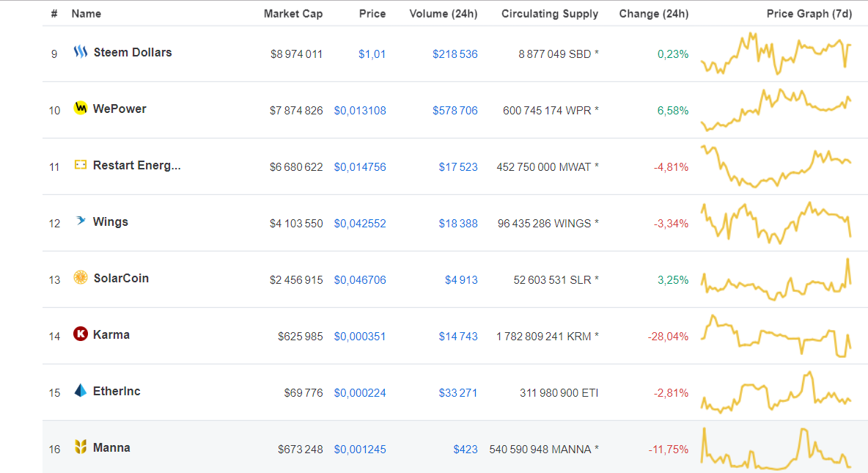Open Wings 7d price graph
Screen dimensions: 868x473
[776, 223]
